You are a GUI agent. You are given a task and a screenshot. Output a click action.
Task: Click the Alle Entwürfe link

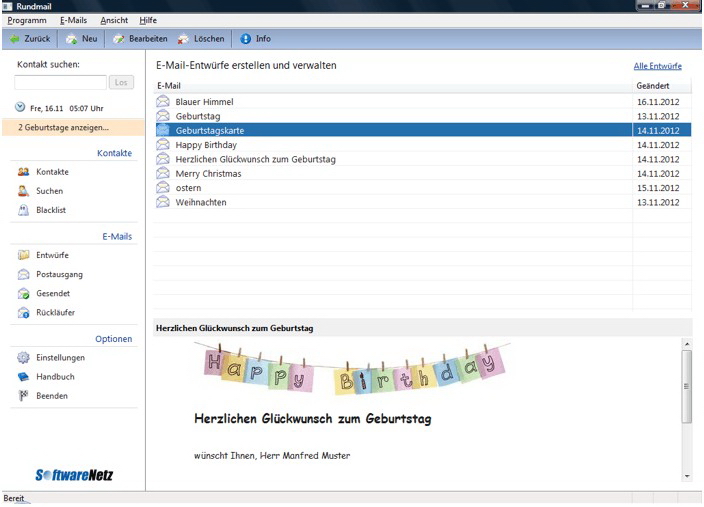coord(657,66)
